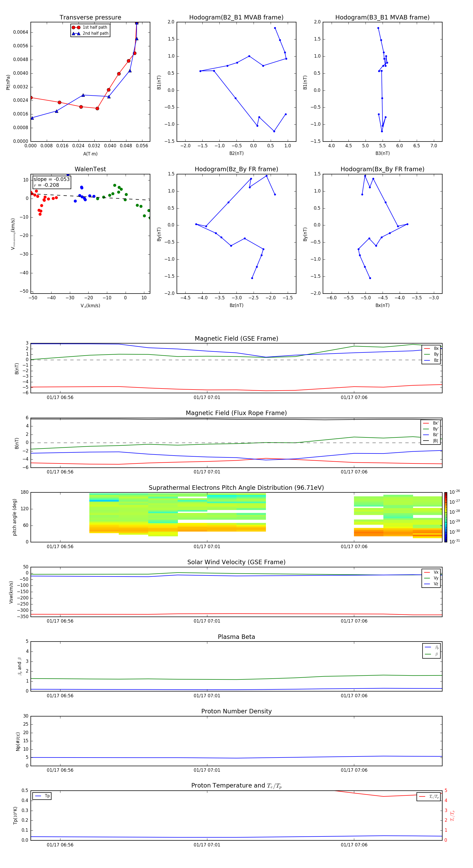Screen dimensions: 473x868
Task: Click the 'Proton Temperature and Te/Tp' title
Action: [x=236, y=786]
